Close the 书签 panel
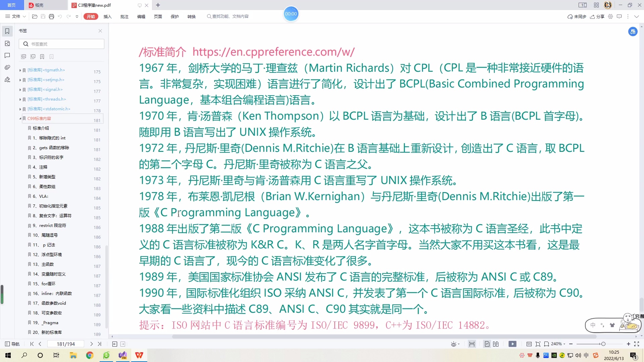 100,31
